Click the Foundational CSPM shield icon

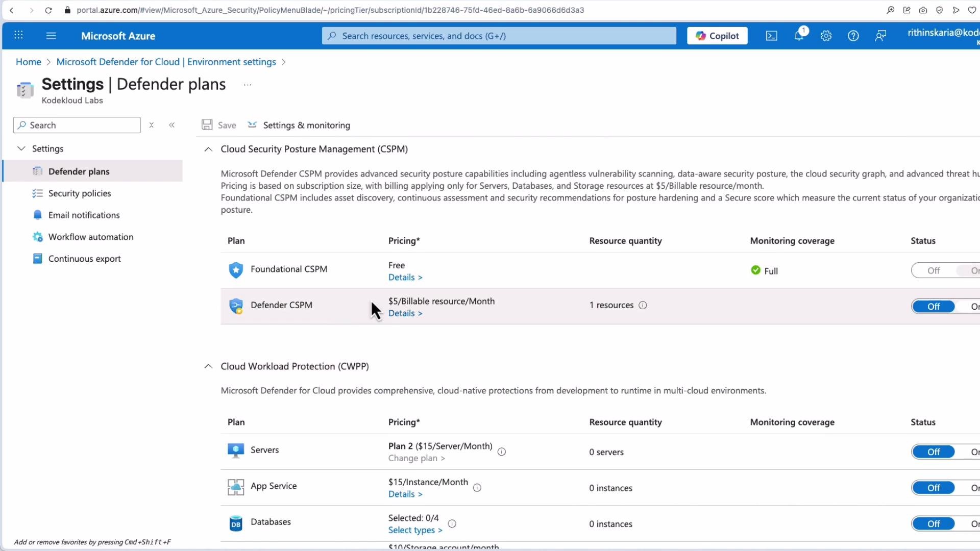235,270
